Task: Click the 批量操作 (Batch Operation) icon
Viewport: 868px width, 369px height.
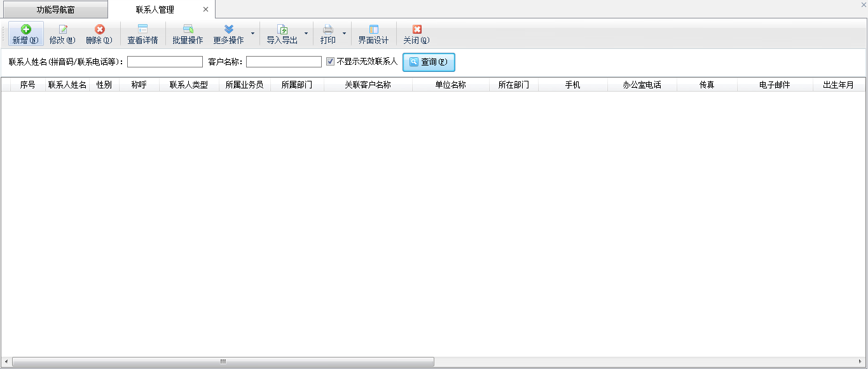Action: (x=188, y=29)
